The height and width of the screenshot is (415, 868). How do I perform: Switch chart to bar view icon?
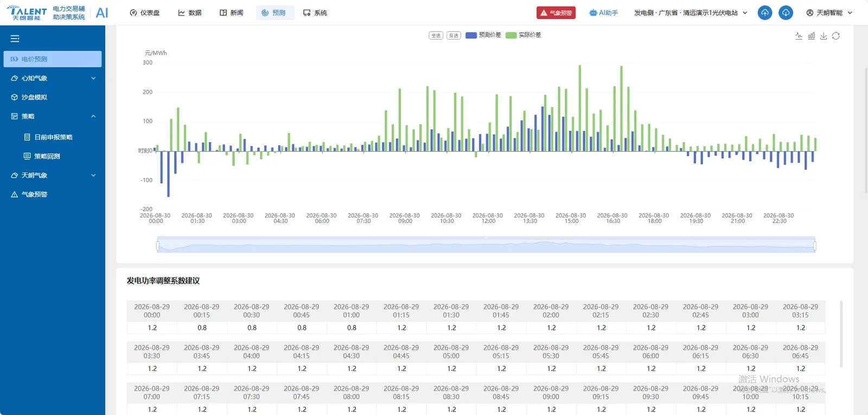click(x=811, y=36)
